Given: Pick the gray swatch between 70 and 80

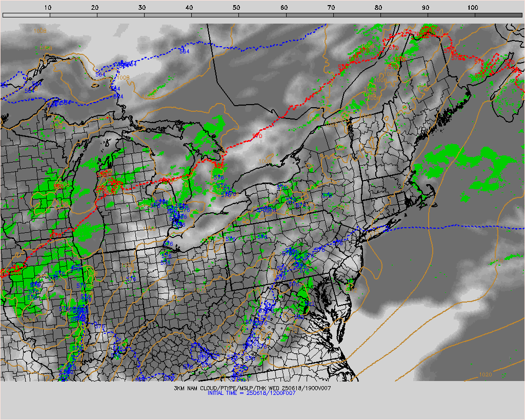Looking at the screenshot, I should tap(357, 15).
